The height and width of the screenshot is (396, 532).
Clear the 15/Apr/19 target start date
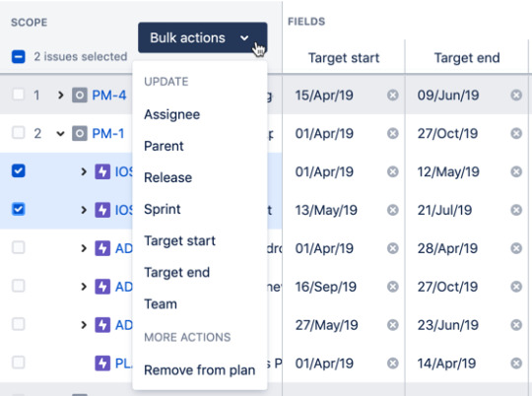(392, 96)
